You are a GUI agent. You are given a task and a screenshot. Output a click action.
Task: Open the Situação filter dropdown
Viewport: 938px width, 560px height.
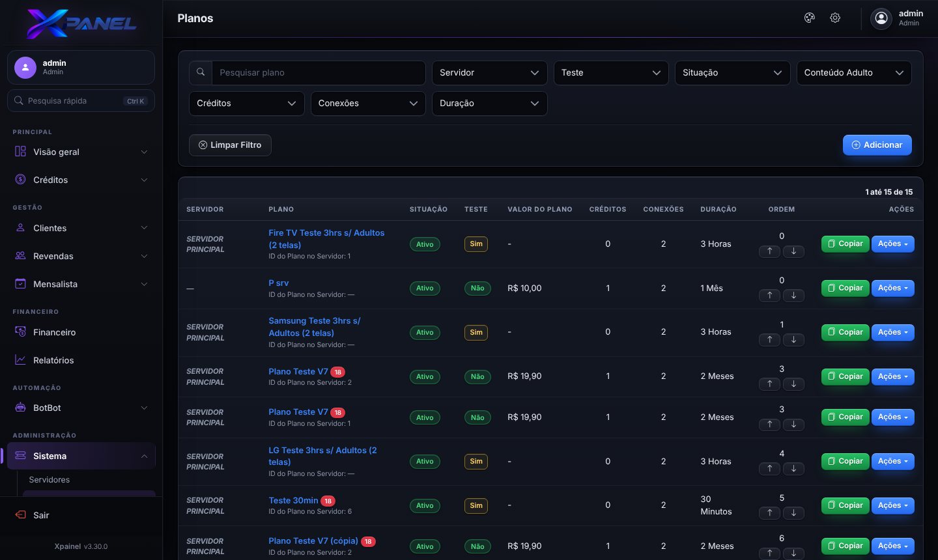[x=732, y=73]
